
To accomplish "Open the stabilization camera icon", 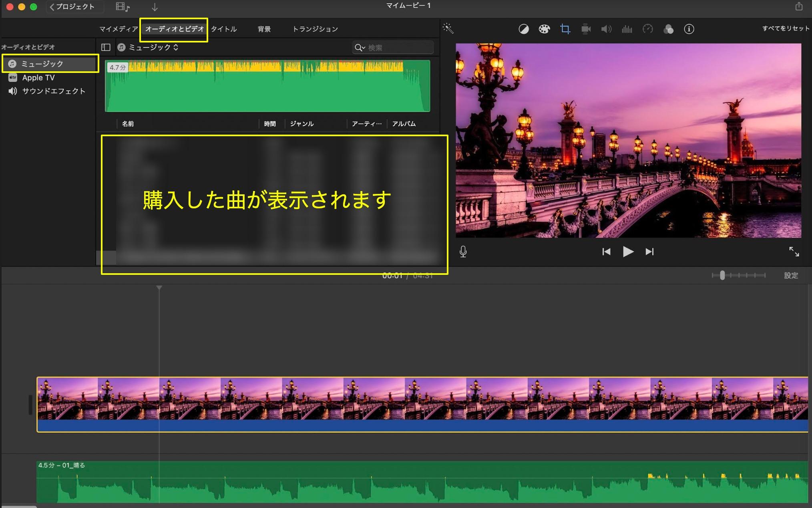I will coord(586,29).
